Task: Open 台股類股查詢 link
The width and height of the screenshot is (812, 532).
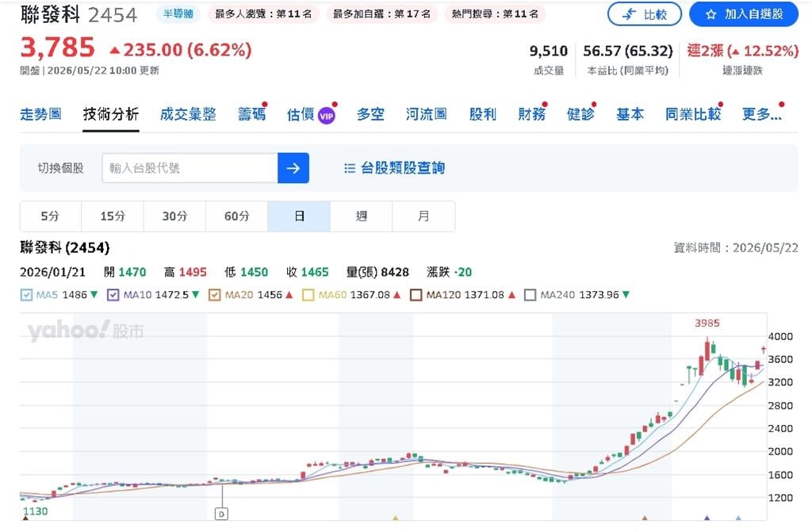Action: coord(402,168)
